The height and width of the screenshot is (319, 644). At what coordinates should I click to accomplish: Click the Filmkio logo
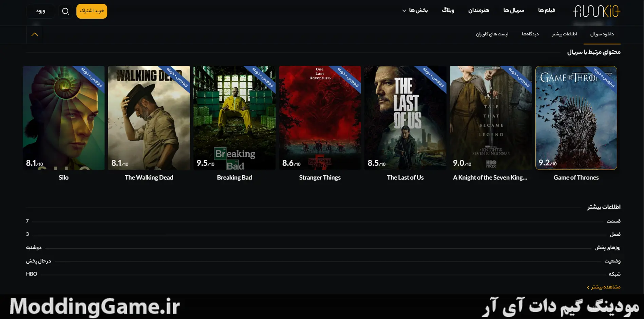[x=597, y=11]
